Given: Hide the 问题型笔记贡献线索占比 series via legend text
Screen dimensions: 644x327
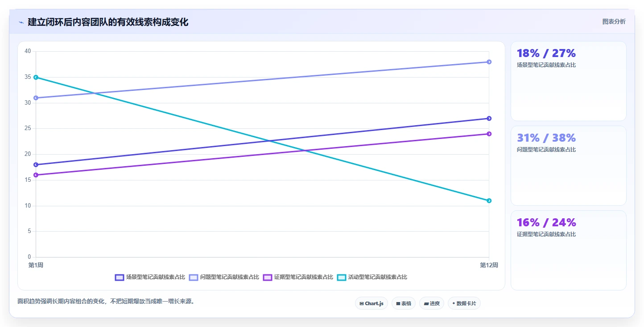Looking at the screenshot, I should [x=229, y=277].
